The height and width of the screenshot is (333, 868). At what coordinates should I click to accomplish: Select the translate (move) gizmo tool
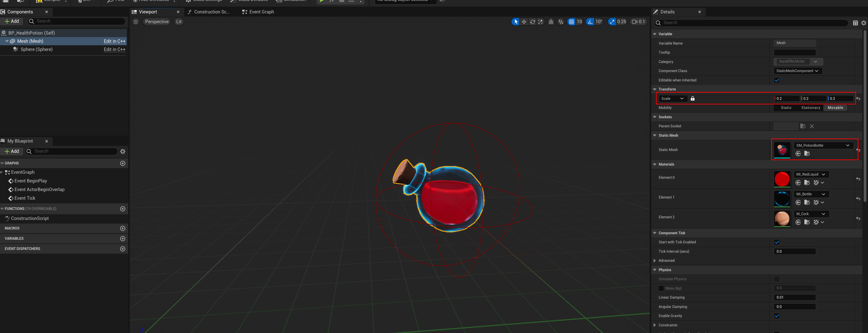pyautogui.click(x=524, y=22)
